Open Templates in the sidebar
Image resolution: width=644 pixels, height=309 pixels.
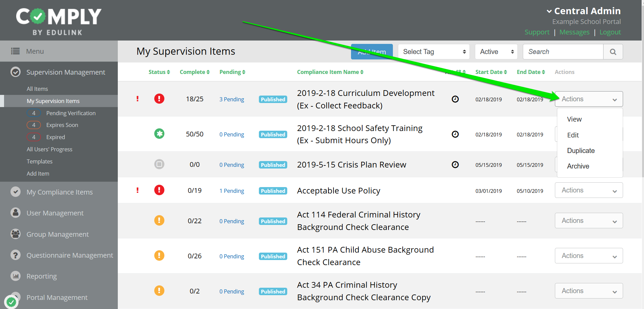point(39,161)
